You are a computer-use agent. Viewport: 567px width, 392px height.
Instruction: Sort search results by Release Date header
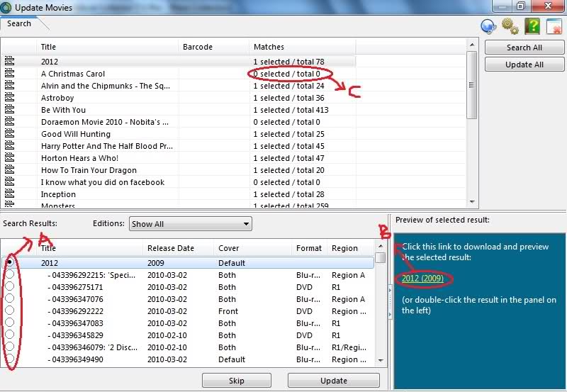178,248
